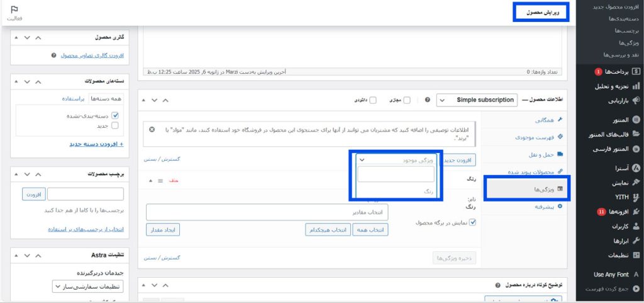Click the المنتور فارسی sidebar icon
This screenshot has width=644, height=303.
pos(636,149)
